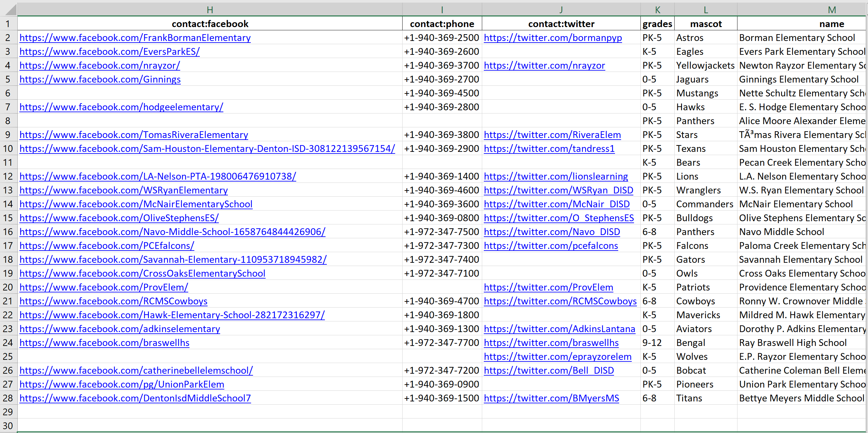
Task: Select column K header
Action: click(x=657, y=10)
